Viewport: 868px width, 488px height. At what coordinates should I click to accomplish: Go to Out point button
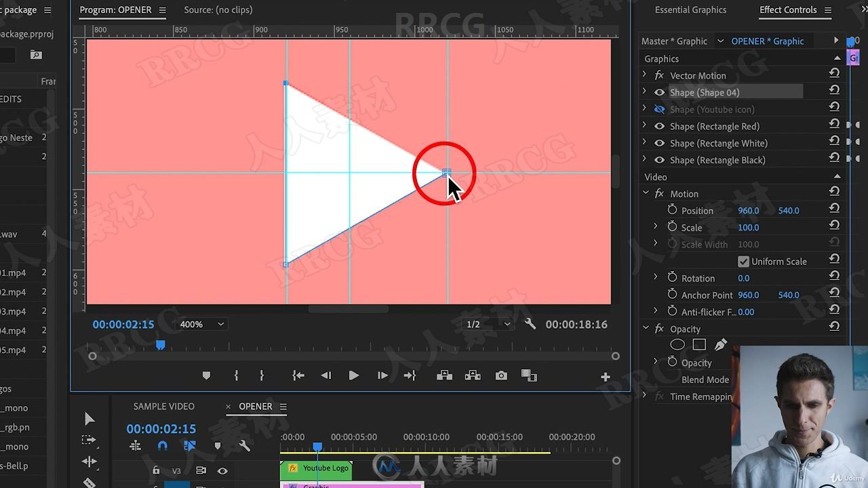[410, 375]
